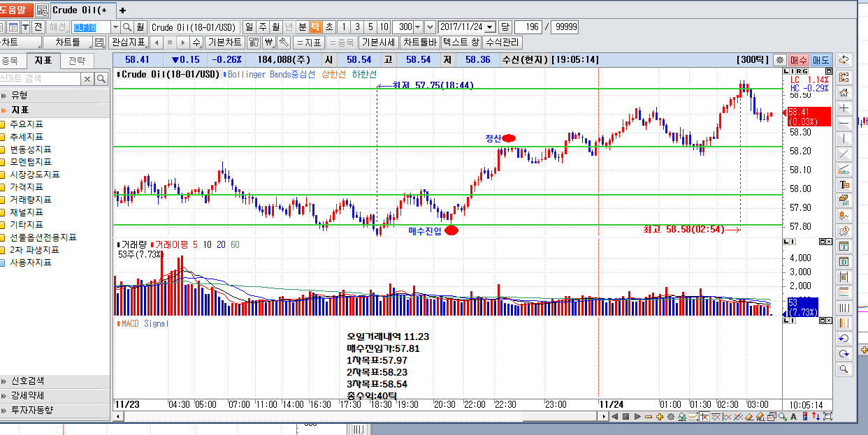
Task: Switch to the 지표 tab
Action: tap(43, 61)
